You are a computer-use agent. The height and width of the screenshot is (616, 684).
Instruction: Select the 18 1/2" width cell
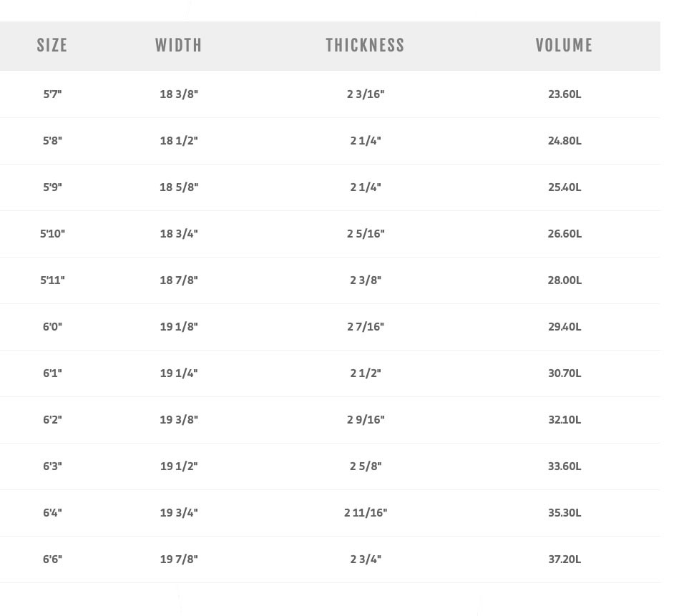tap(179, 140)
